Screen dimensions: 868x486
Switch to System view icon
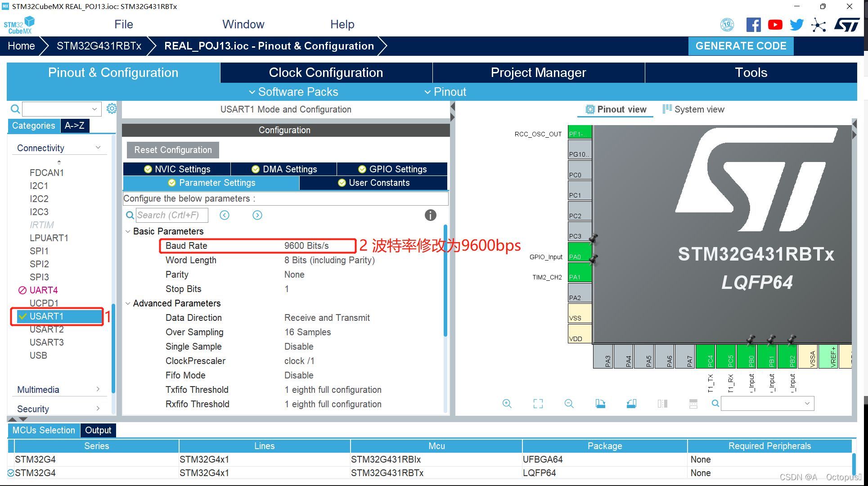(693, 109)
